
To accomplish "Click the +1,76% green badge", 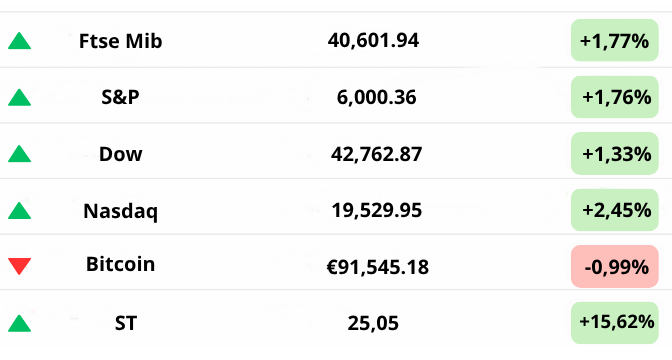I will [x=615, y=97].
